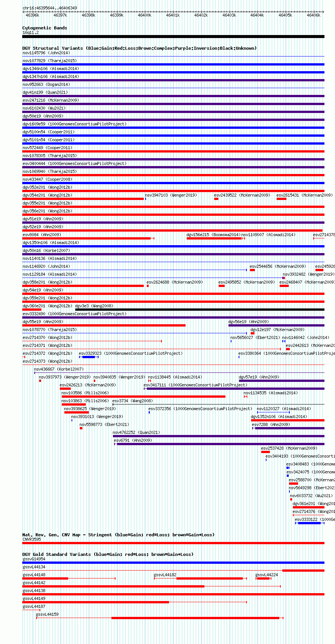
Task: Select variant nsv436667 (Korbel2007)
Action: [x=59, y=369]
